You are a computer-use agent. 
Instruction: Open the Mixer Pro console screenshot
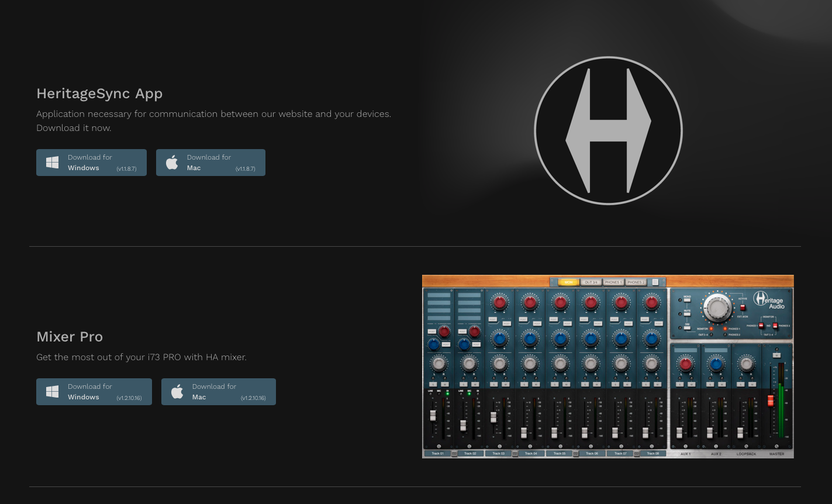[x=608, y=367]
